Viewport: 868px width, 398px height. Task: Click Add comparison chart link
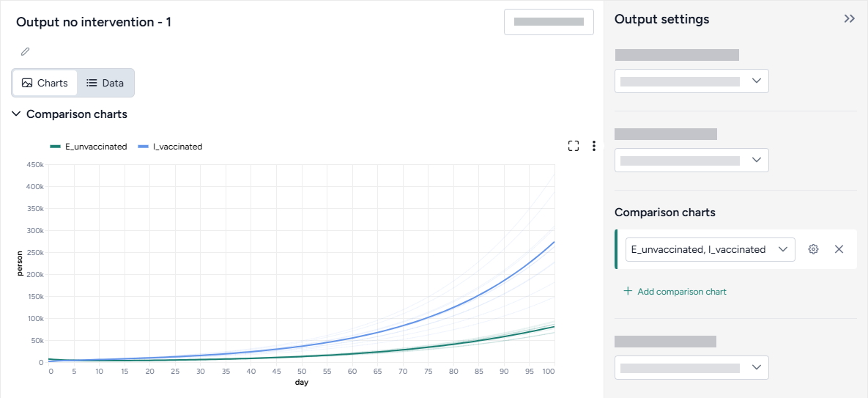tap(681, 291)
